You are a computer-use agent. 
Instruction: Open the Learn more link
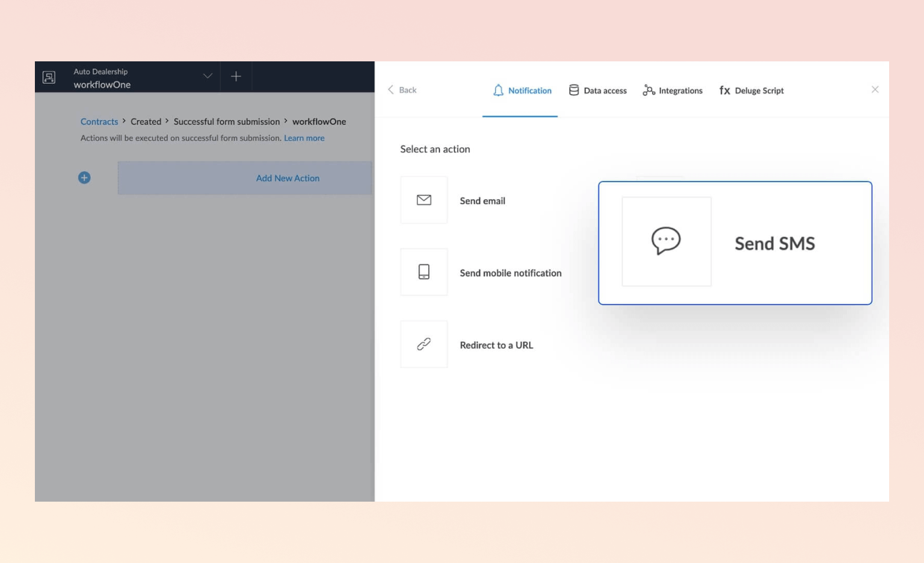coord(304,138)
